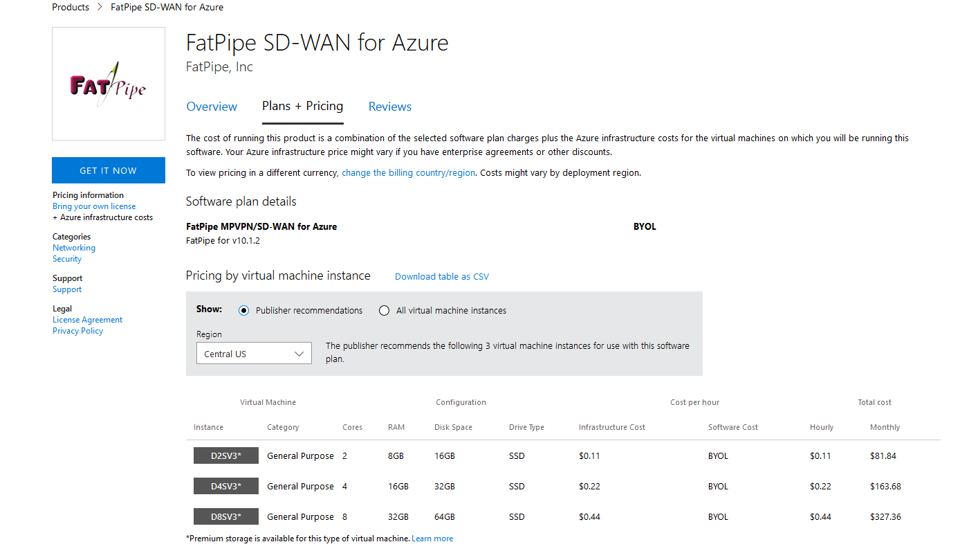The image size is (980, 560).
Task: Open the Networking category link
Action: point(74,248)
